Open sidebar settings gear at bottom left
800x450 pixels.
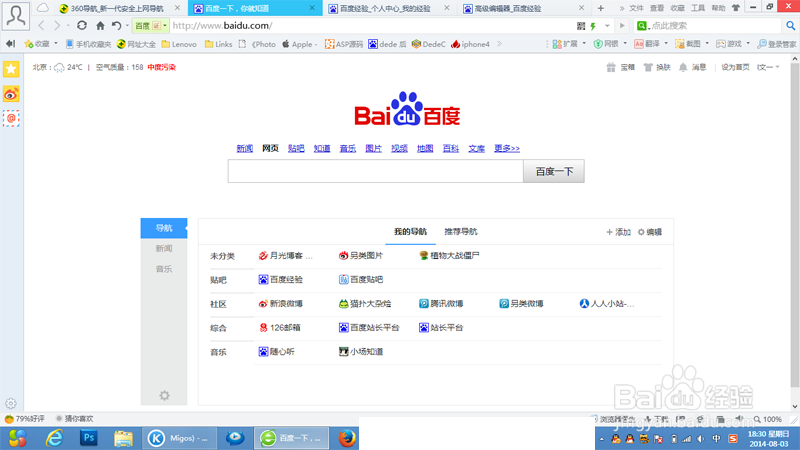pos(11,404)
